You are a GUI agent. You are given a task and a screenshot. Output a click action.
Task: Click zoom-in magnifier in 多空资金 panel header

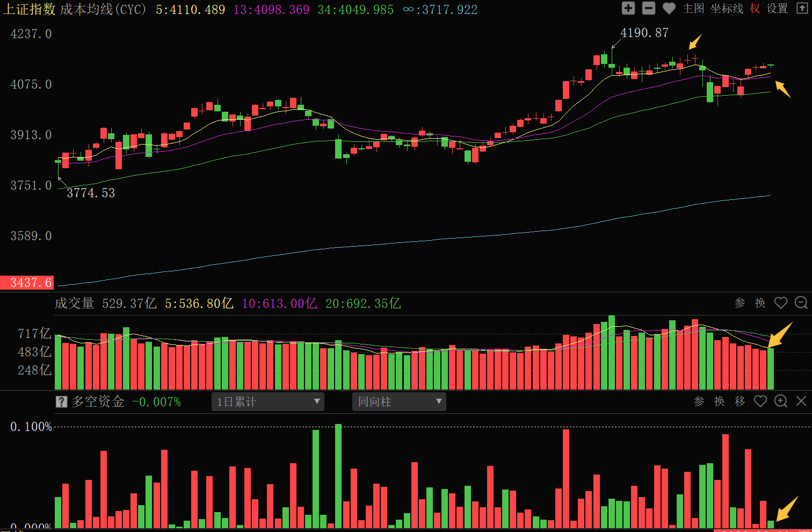(781, 401)
